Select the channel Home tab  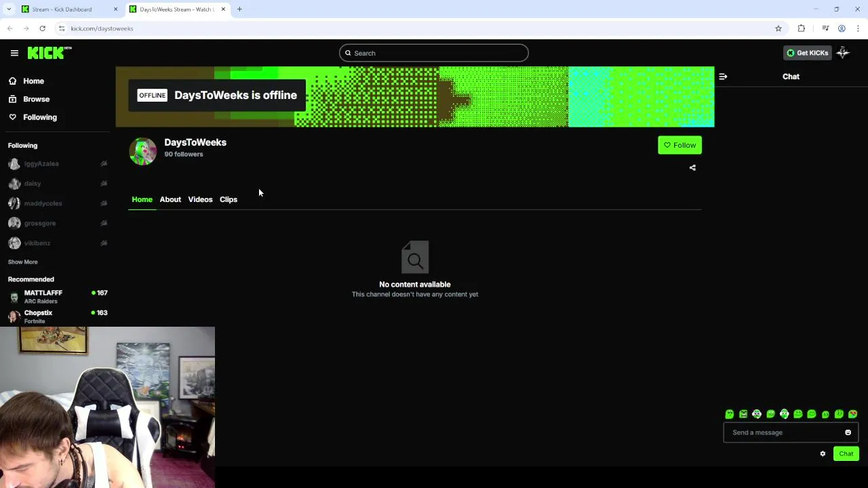142,199
